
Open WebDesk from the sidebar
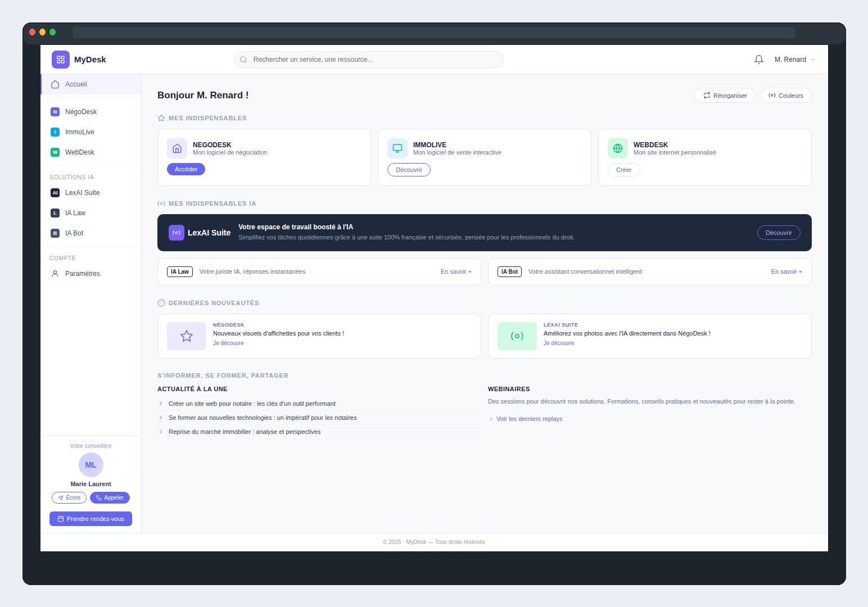click(x=91, y=152)
